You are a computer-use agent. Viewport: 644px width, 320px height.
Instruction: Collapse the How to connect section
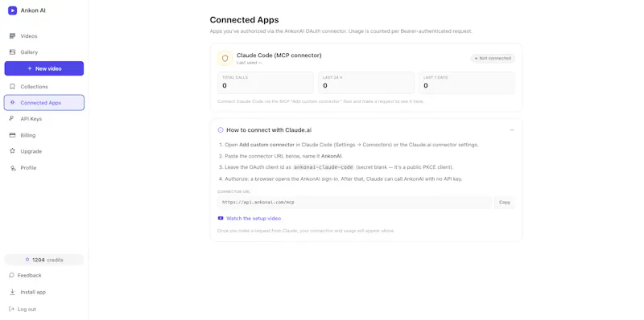pyautogui.click(x=512, y=130)
